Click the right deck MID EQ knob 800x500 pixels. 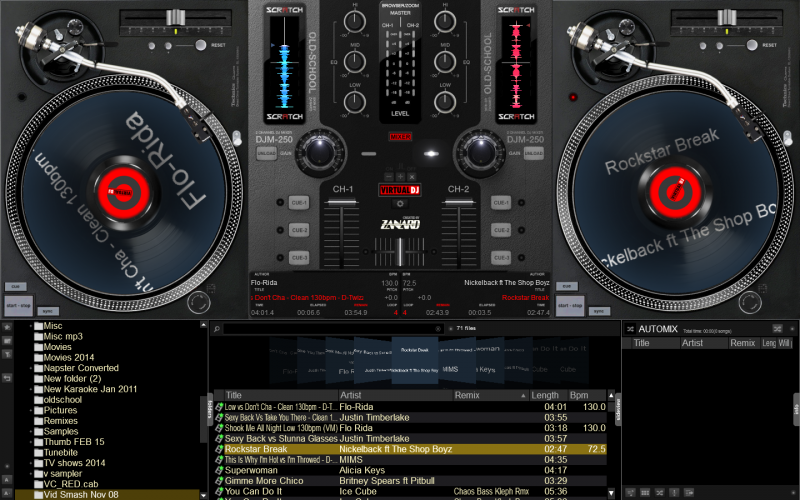(445, 62)
